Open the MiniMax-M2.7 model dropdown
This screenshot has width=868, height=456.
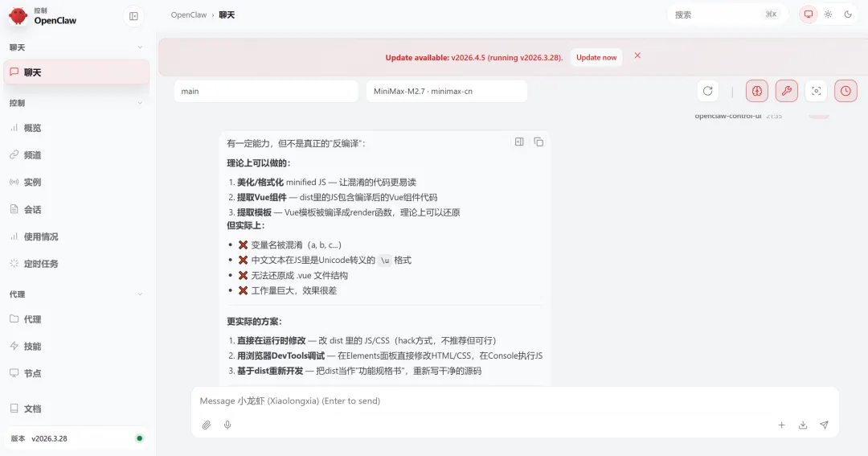coord(447,92)
